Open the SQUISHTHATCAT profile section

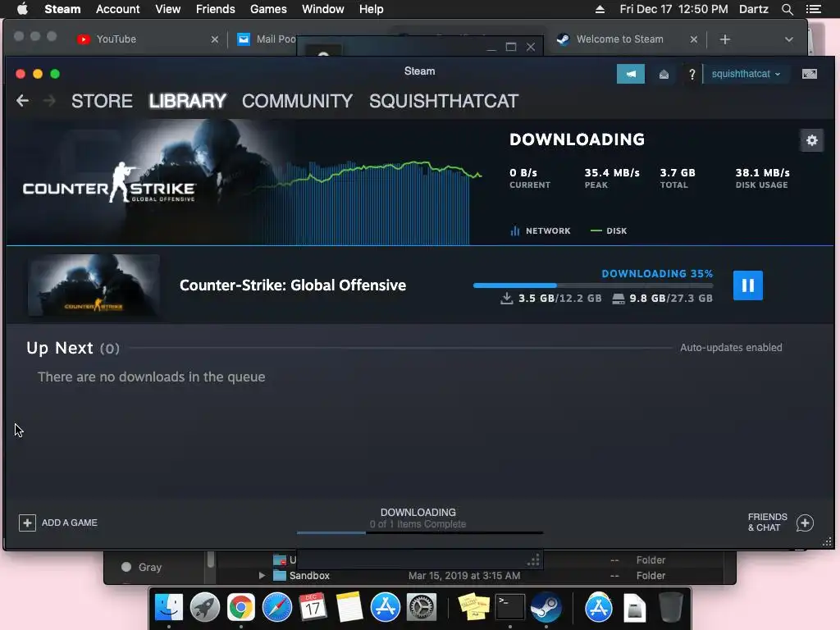pyautogui.click(x=444, y=101)
